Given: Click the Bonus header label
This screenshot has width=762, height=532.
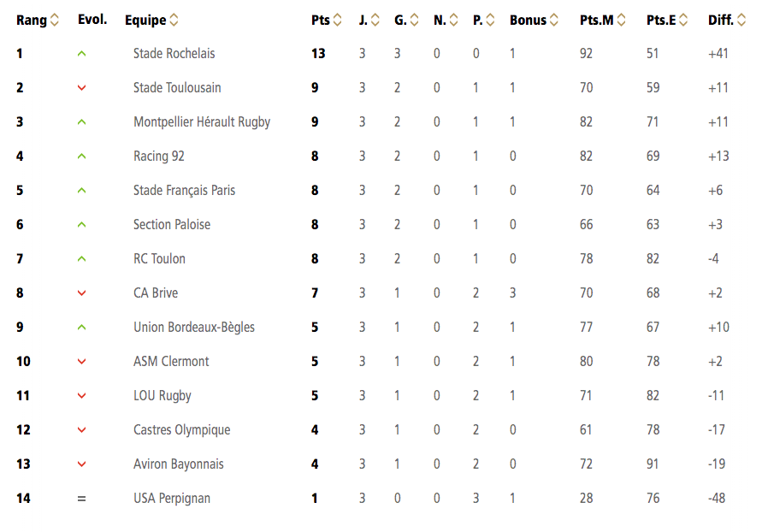Looking at the screenshot, I should [x=528, y=20].
